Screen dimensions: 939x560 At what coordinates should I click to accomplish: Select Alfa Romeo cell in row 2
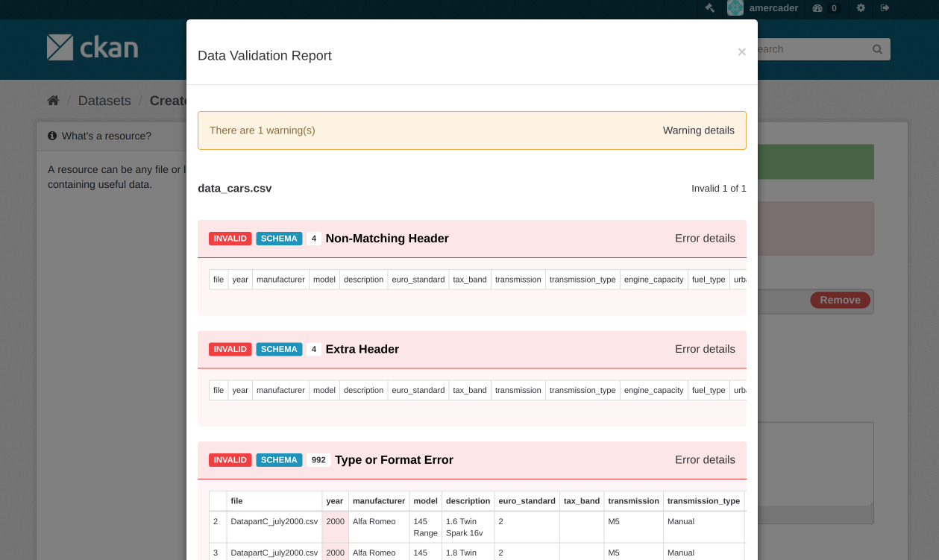point(379,527)
